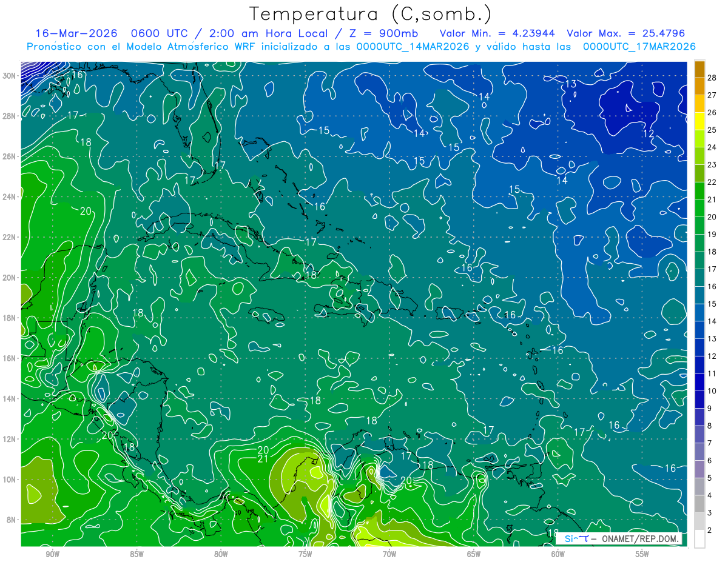Screen dimensions: 728x562
Task: Click the title 'Temperatura (C,somb.)'
Action: click(371, 14)
